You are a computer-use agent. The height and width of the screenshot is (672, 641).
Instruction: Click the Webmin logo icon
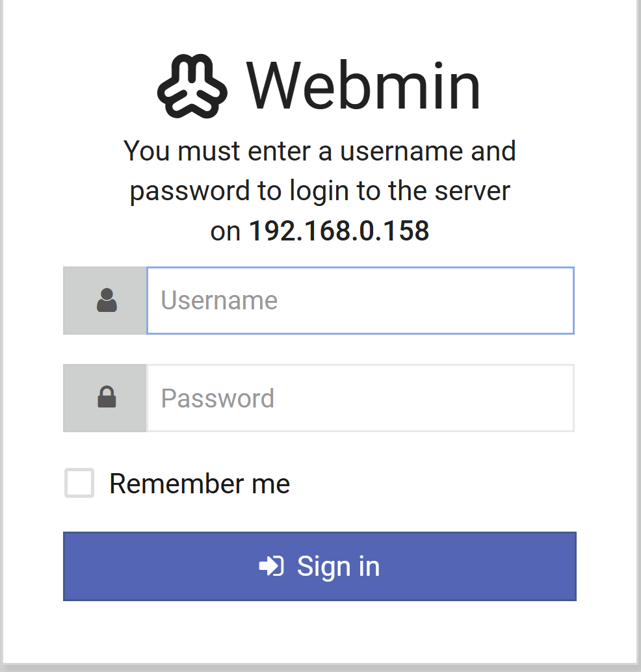tap(192, 87)
